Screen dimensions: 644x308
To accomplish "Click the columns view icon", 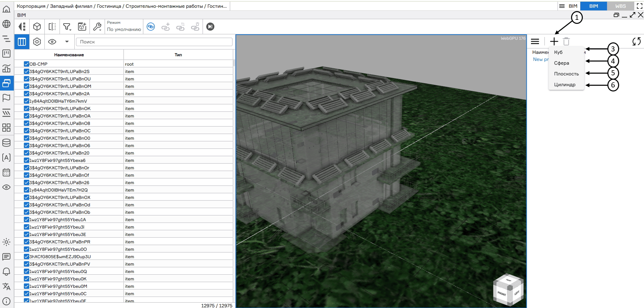I will 22,42.
